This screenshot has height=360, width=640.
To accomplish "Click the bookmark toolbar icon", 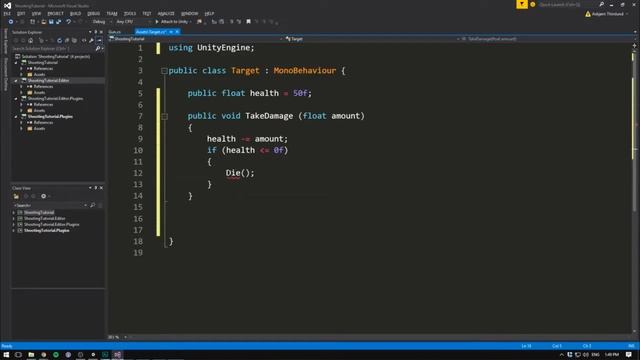I will [x=248, y=22].
